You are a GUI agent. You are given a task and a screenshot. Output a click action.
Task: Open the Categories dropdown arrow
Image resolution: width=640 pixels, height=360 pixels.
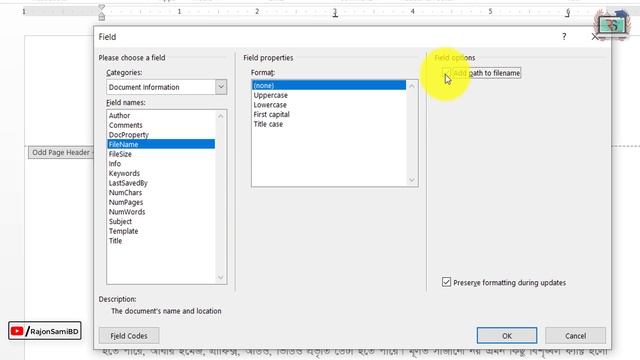[x=221, y=87]
